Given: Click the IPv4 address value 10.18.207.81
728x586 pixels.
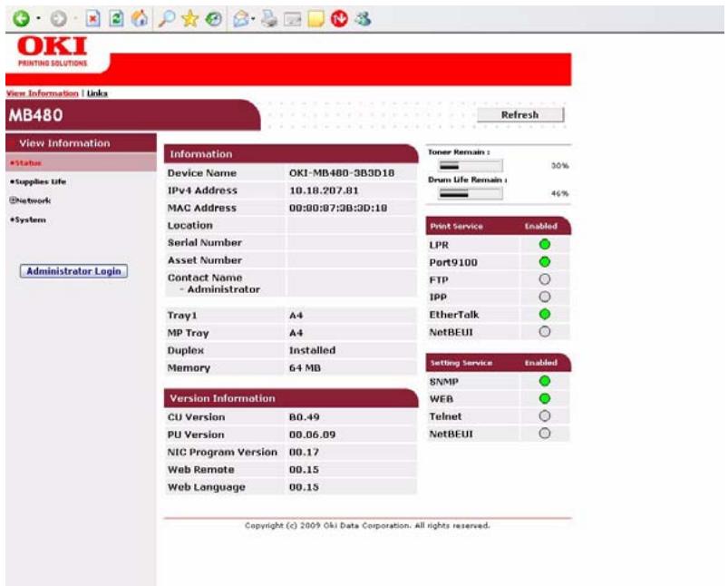Looking at the screenshot, I should tap(324, 190).
